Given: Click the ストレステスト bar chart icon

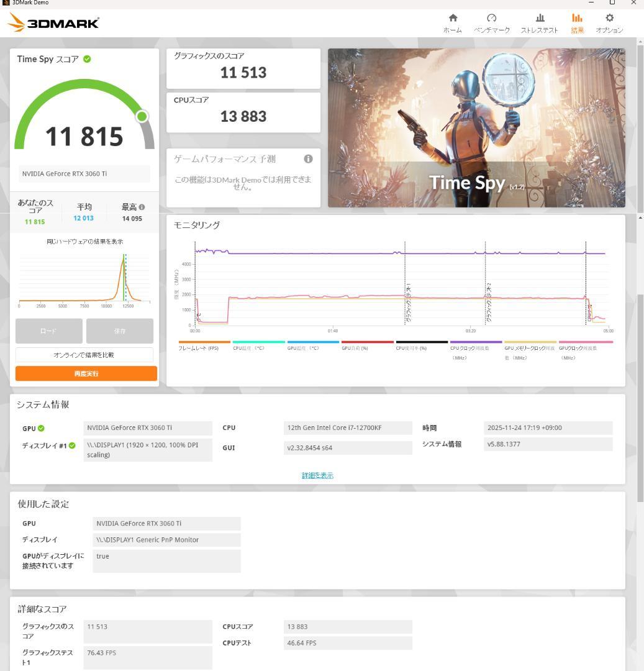Looking at the screenshot, I should point(540,19).
